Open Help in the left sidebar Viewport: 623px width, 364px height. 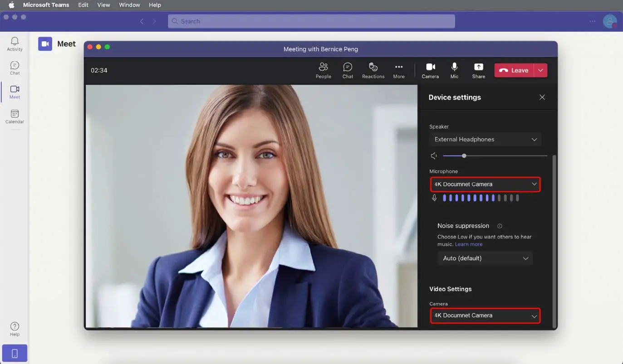[x=15, y=329]
